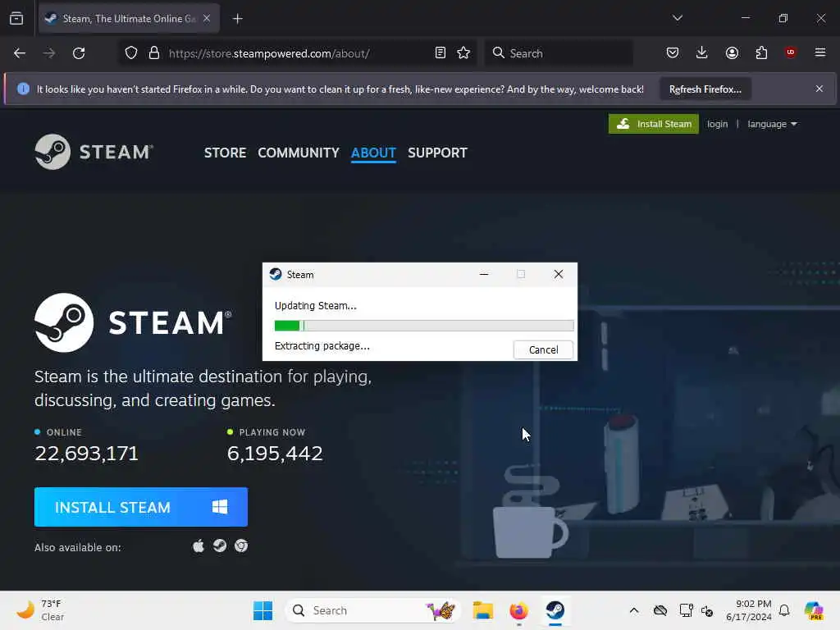Click the Steam updater progress bar
Screen dimensions: 840x630
tap(424, 325)
